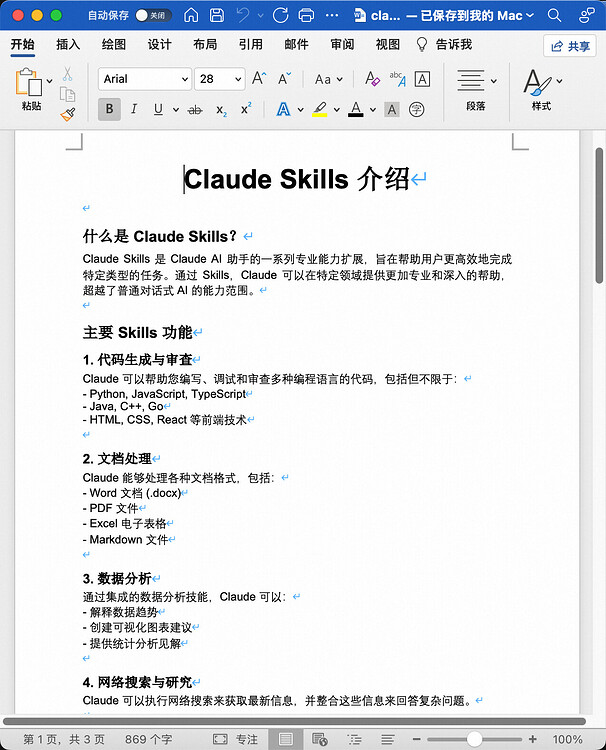Open the phonetic guide abc icon
Image resolution: width=606 pixels, height=750 pixels.
pos(398,78)
